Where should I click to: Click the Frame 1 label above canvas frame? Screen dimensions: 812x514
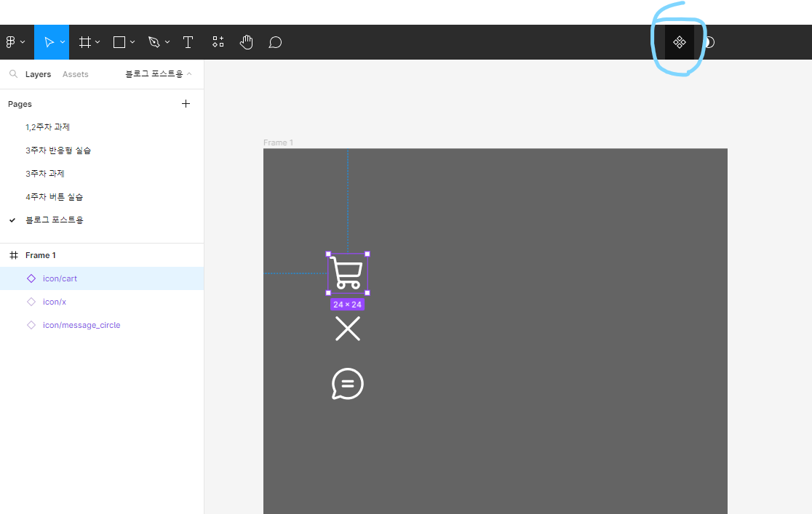[278, 142]
